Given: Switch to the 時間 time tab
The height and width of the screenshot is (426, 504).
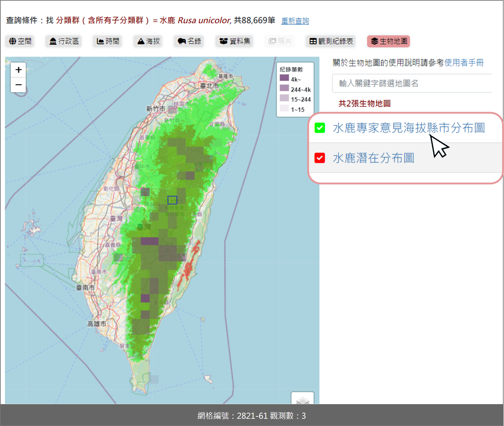Looking at the screenshot, I should coord(108,41).
